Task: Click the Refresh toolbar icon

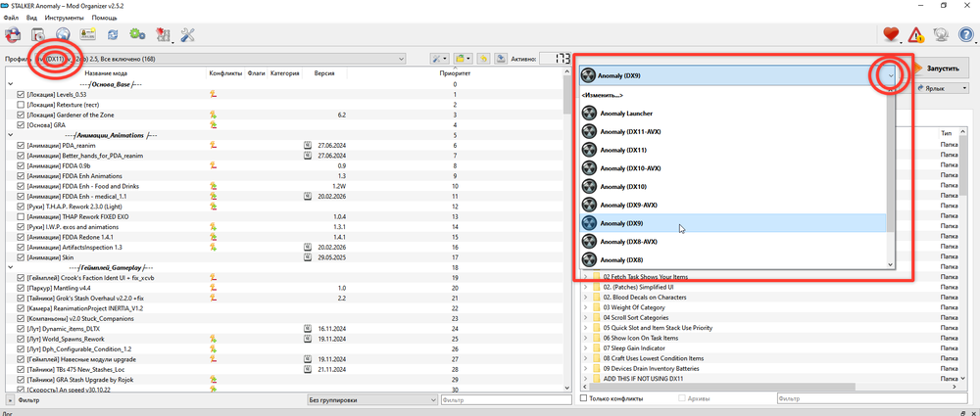Action: (x=113, y=35)
